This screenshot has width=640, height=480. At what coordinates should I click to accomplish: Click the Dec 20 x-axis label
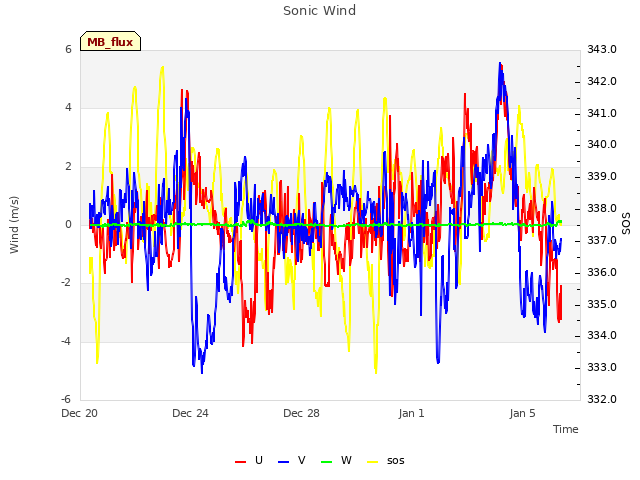tap(80, 413)
